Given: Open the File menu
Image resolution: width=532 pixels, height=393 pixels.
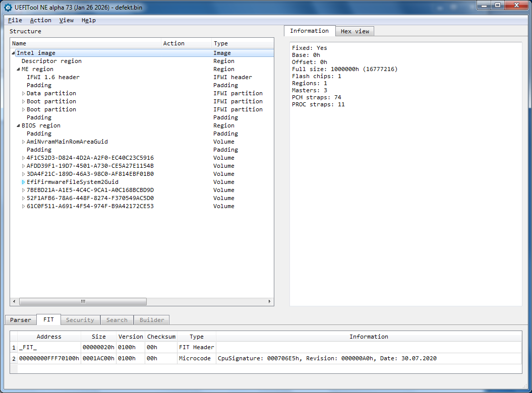Looking at the screenshot, I should [15, 20].
